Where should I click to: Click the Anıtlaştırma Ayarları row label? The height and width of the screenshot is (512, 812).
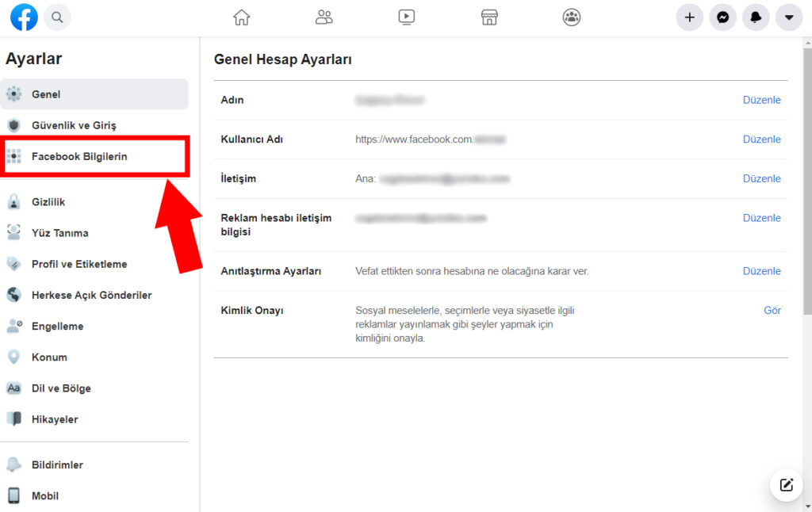click(271, 271)
